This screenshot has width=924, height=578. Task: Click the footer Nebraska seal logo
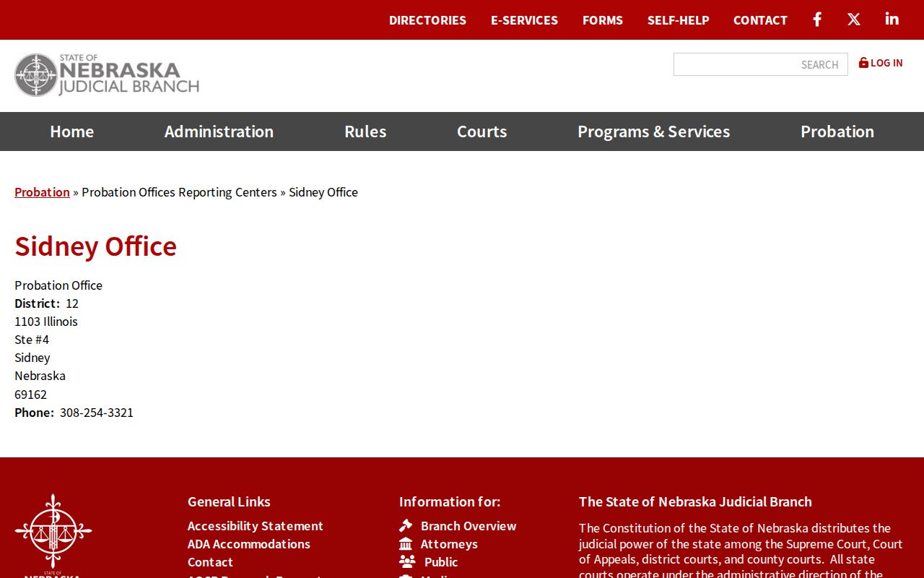tap(53, 535)
